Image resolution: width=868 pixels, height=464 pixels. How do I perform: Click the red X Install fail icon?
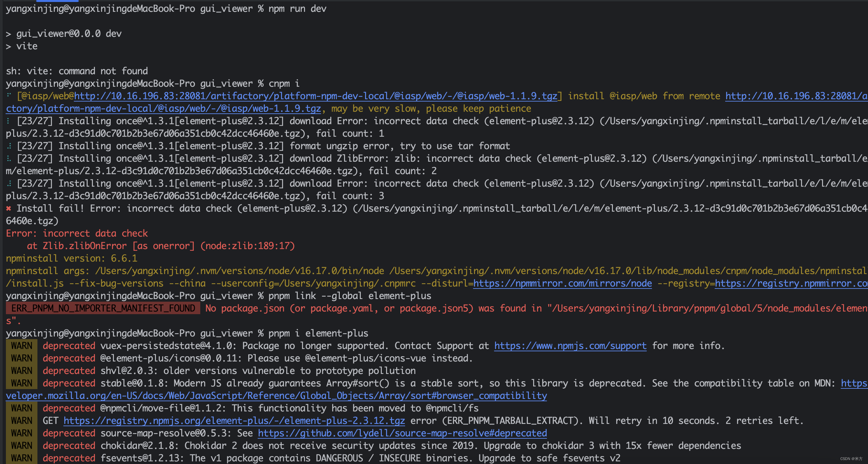coord(9,209)
